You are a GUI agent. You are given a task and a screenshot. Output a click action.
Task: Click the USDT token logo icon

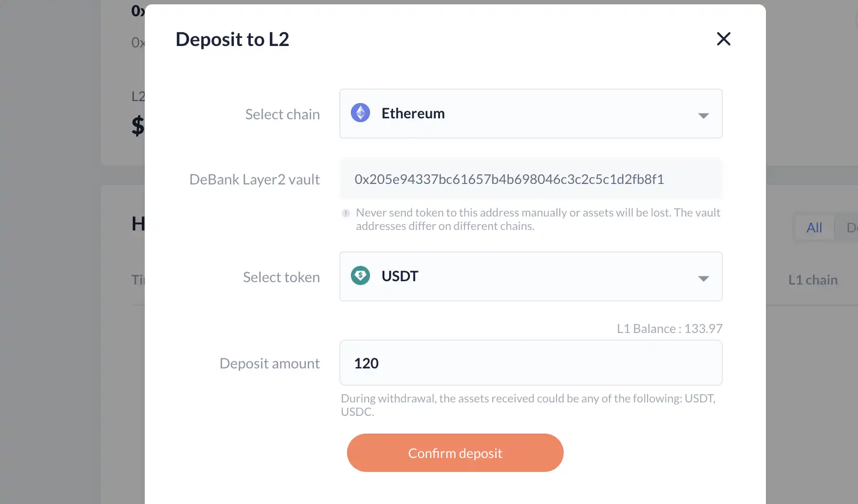(x=360, y=276)
